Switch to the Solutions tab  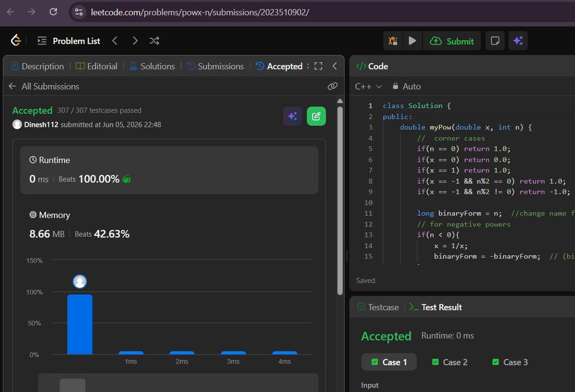(x=152, y=66)
